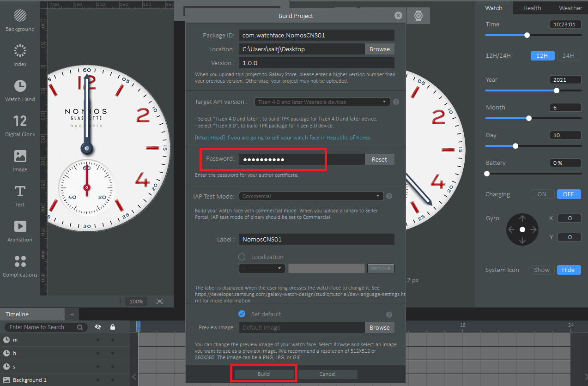Image resolution: width=588 pixels, height=386 pixels.
Task: Click gyro down arrow
Action: [x=522, y=240]
